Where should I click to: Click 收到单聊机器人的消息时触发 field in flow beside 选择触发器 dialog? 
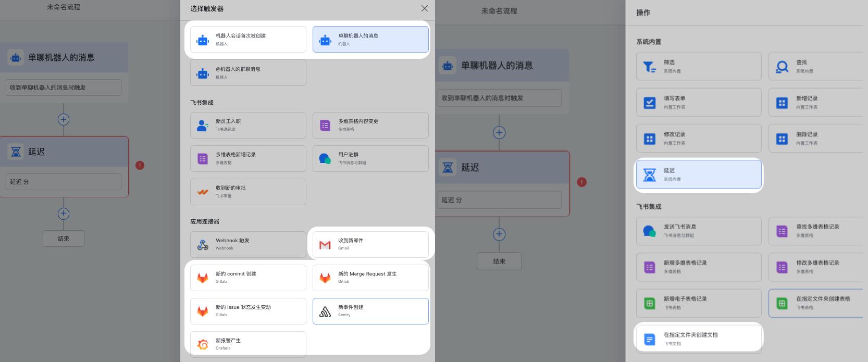click(x=64, y=88)
